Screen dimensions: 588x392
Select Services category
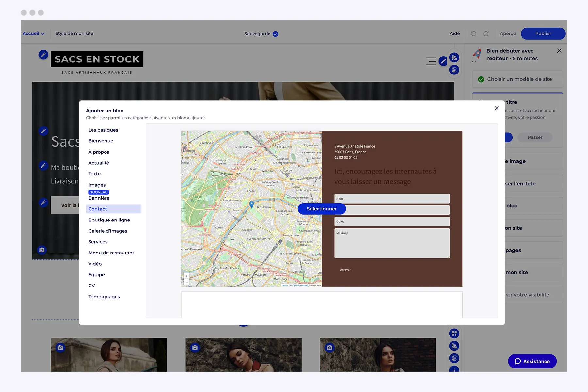click(98, 242)
